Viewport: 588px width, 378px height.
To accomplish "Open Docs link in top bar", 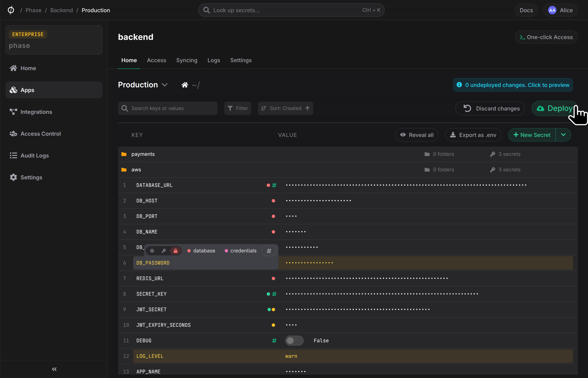I will [x=526, y=10].
